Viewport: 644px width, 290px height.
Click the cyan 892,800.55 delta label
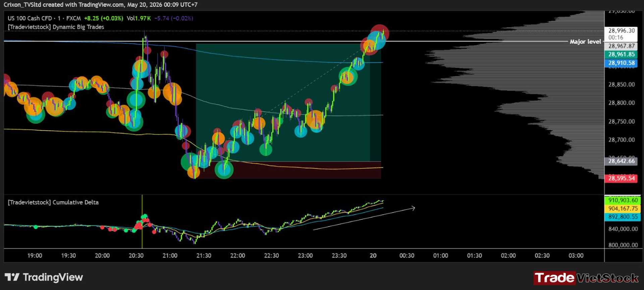point(623,217)
